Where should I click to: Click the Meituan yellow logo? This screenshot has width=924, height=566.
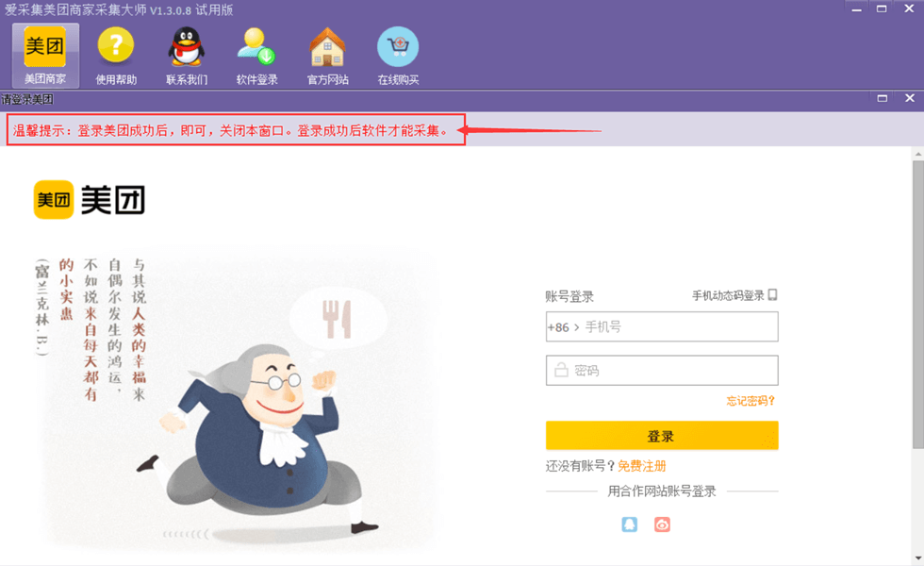54,199
